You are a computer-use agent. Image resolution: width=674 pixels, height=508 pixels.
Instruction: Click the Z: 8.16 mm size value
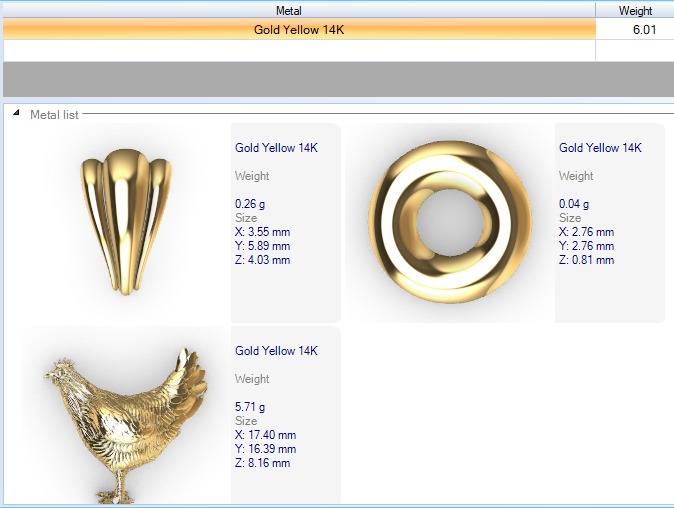pos(262,463)
